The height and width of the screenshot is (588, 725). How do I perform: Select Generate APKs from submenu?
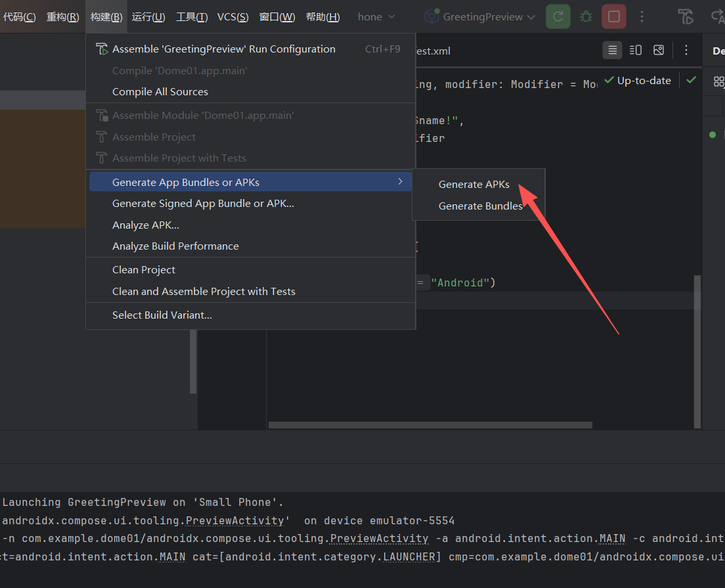pos(473,185)
